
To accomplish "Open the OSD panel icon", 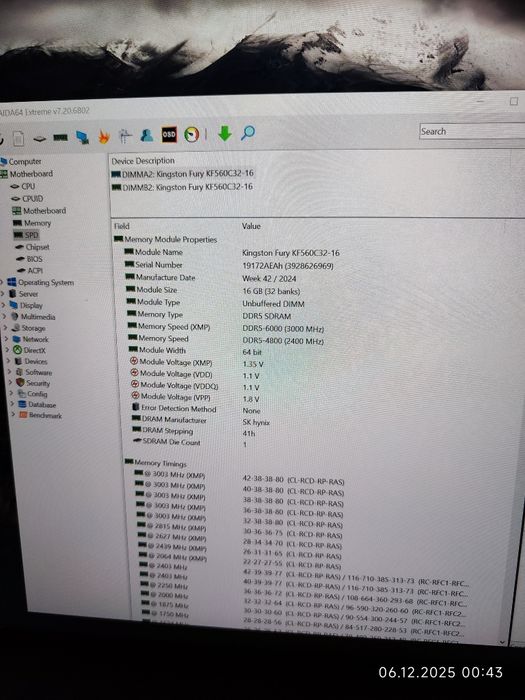I will click(169, 134).
